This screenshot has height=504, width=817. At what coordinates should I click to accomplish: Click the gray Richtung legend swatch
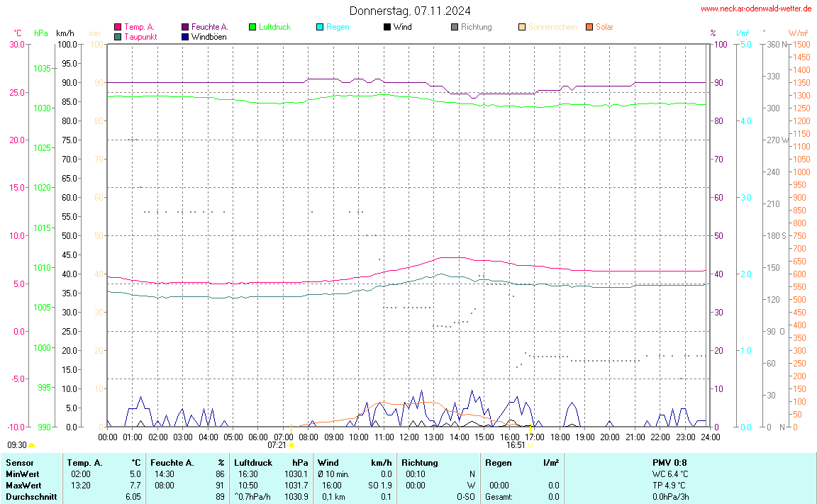click(455, 27)
